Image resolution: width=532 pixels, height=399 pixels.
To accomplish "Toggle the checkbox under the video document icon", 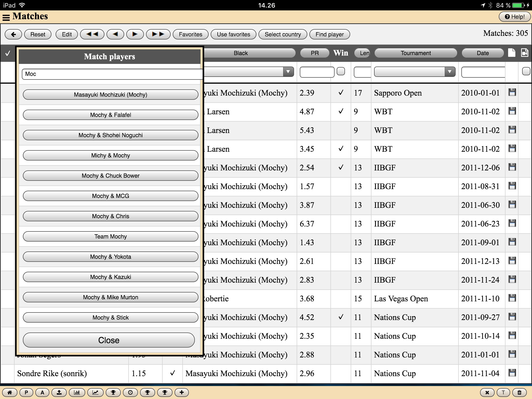I will (526, 71).
